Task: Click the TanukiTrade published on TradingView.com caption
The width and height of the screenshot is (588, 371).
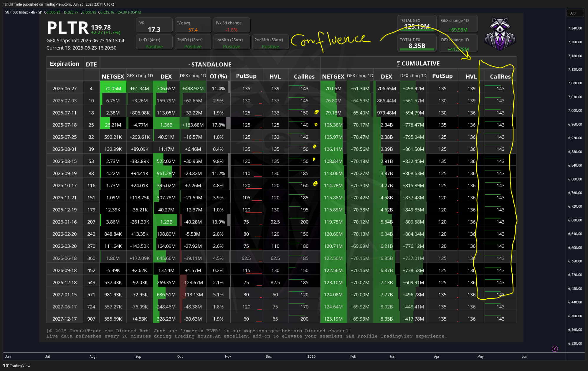Action: coord(58,4)
